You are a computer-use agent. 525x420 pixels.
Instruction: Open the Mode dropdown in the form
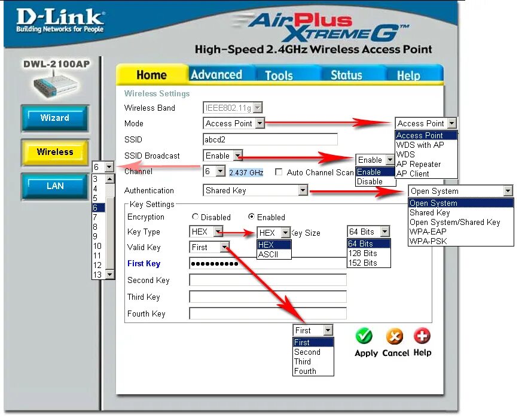[234, 123]
